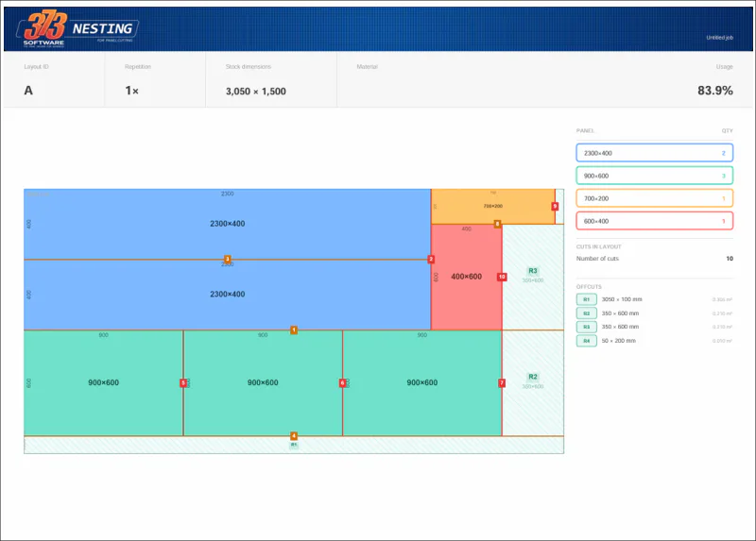Select red cut marker 5

(183, 383)
